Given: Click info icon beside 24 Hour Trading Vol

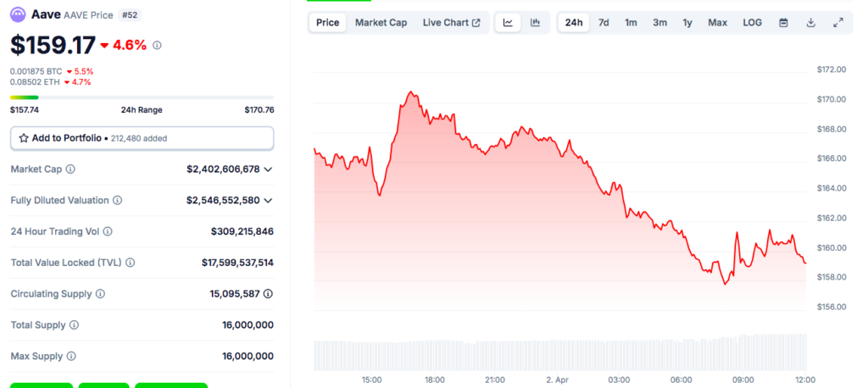Looking at the screenshot, I should pyautogui.click(x=108, y=231).
